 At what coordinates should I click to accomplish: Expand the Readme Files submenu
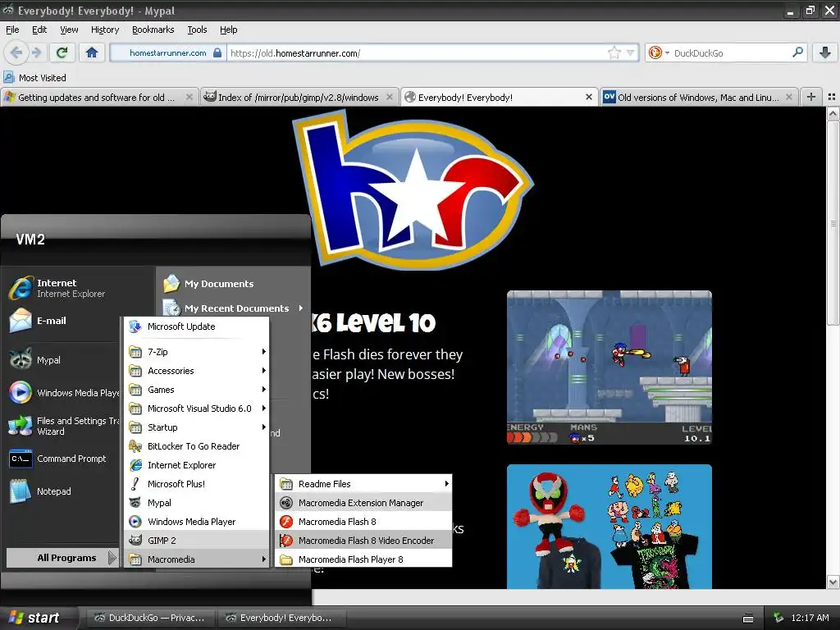[x=363, y=484]
